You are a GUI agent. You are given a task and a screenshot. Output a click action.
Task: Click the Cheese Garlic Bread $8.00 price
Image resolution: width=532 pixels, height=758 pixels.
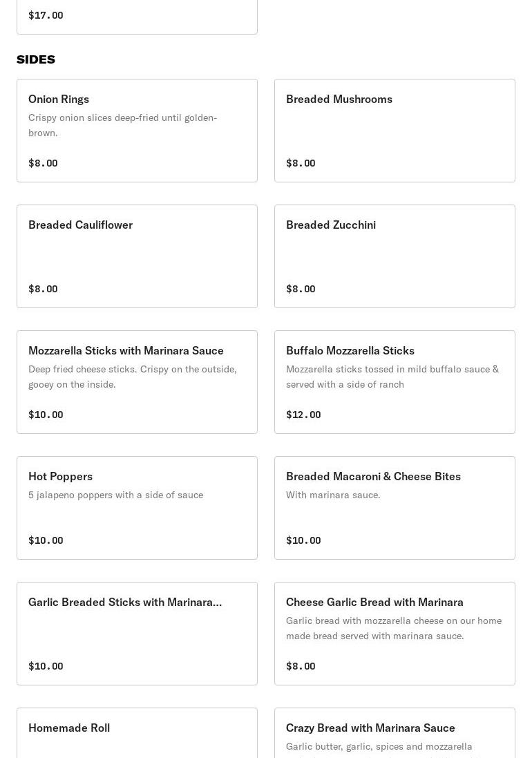point(301,666)
